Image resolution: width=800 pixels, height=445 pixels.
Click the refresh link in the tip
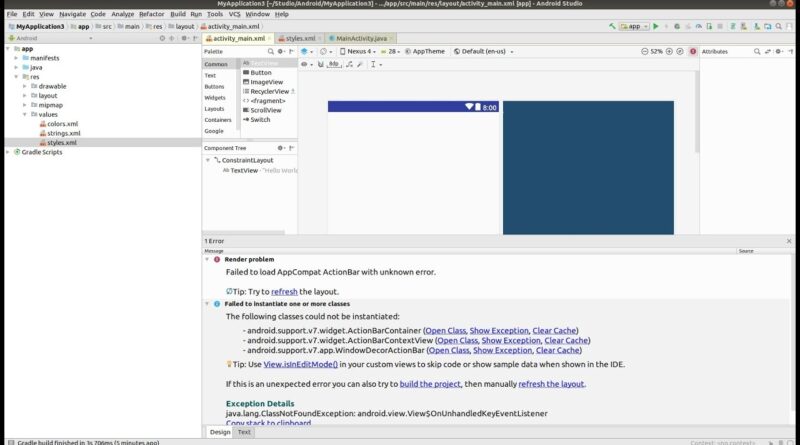click(x=284, y=292)
